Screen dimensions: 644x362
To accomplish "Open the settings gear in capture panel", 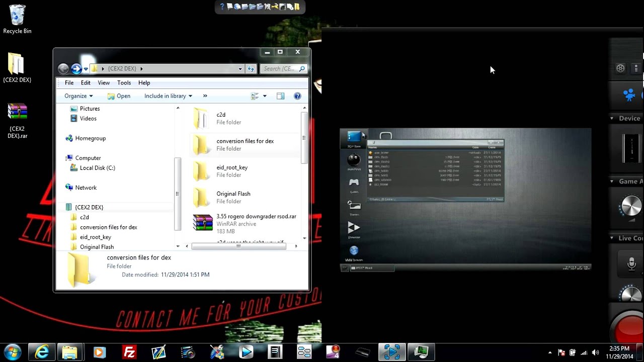I will click(x=621, y=68).
